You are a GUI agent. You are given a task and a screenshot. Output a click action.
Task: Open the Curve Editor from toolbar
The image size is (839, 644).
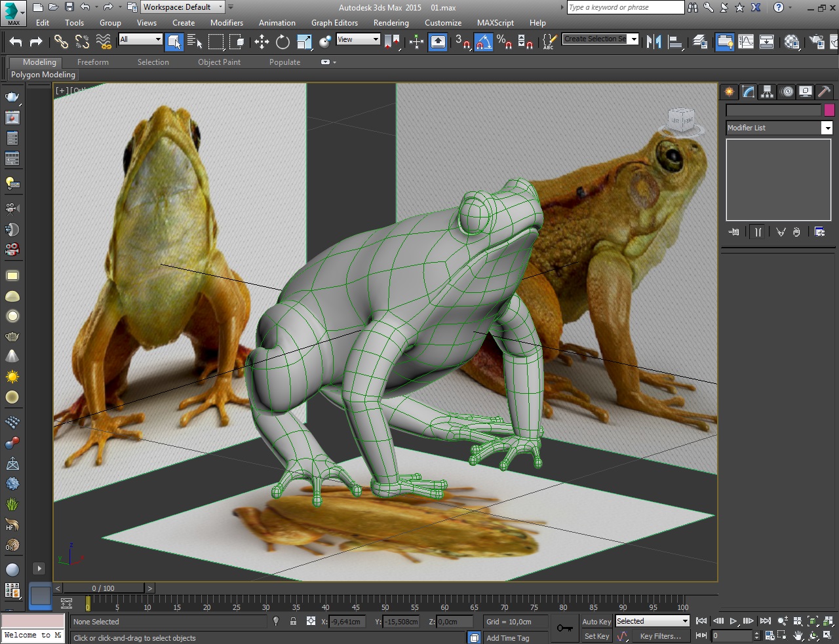click(746, 42)
